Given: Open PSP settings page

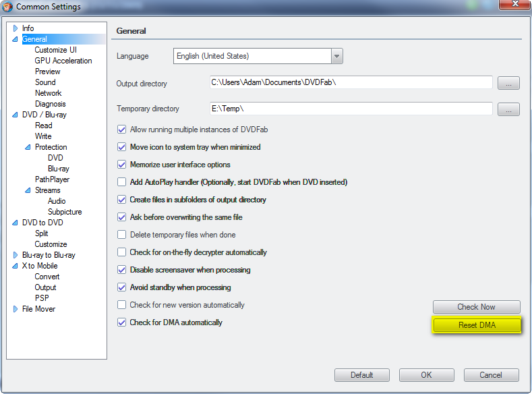Looking at the screenshot, I should point(42,298).
